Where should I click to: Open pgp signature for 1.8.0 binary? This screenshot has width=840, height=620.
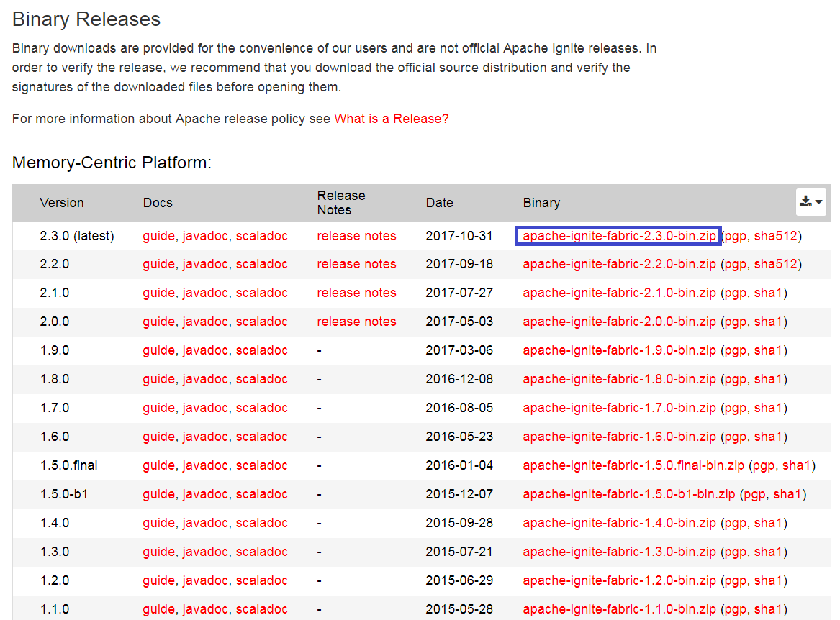tap(736, 380)
